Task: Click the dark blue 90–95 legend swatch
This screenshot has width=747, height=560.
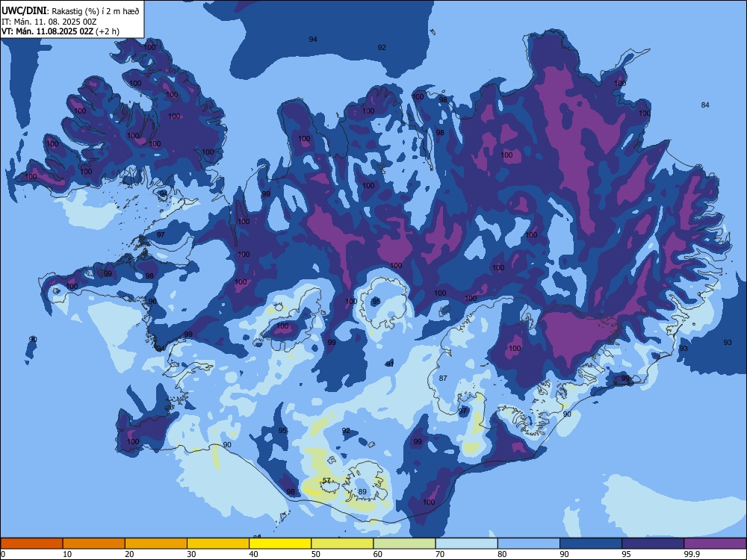Action: [x=591, y=544]
